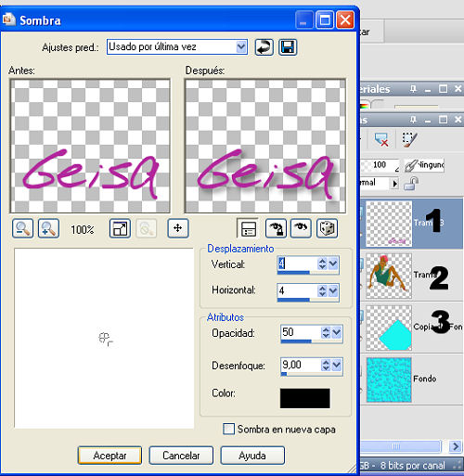The height and width of the screenshot is (476, 464).
Task: Toggle show/hide previews icon
Action: (x=248, y=228)
